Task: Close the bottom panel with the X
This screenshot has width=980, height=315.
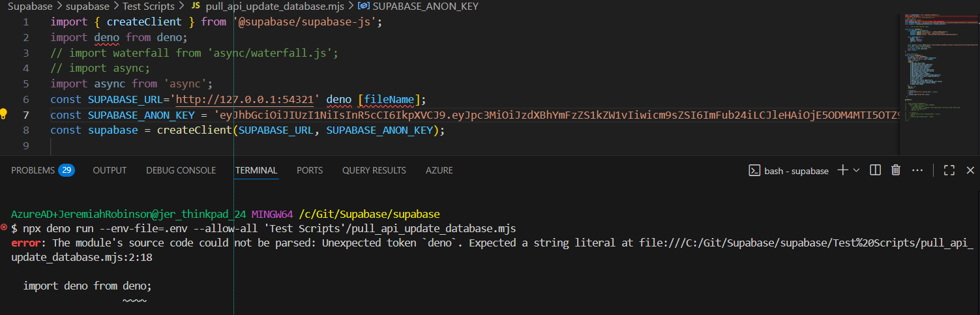Action: [970, 170]
